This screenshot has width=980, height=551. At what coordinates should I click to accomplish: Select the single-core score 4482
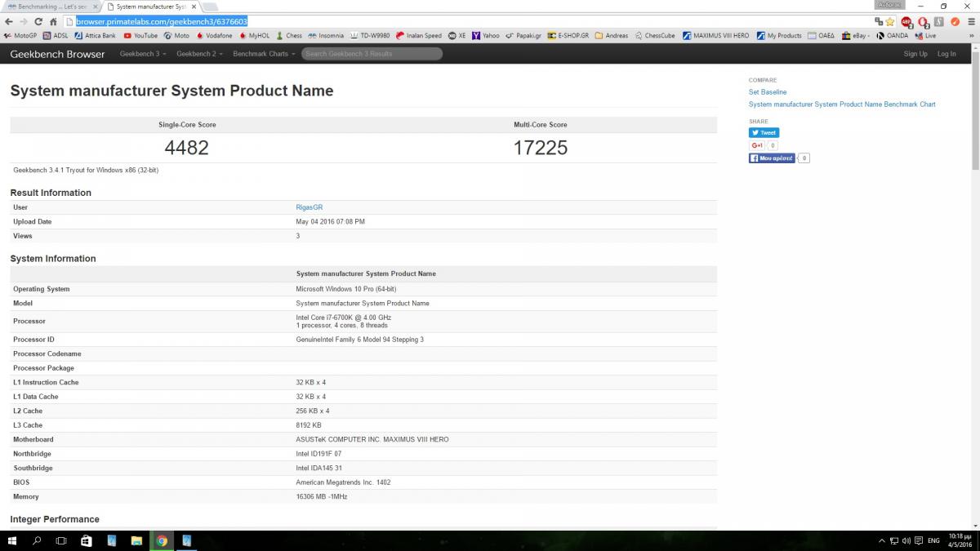pos(187,148)
